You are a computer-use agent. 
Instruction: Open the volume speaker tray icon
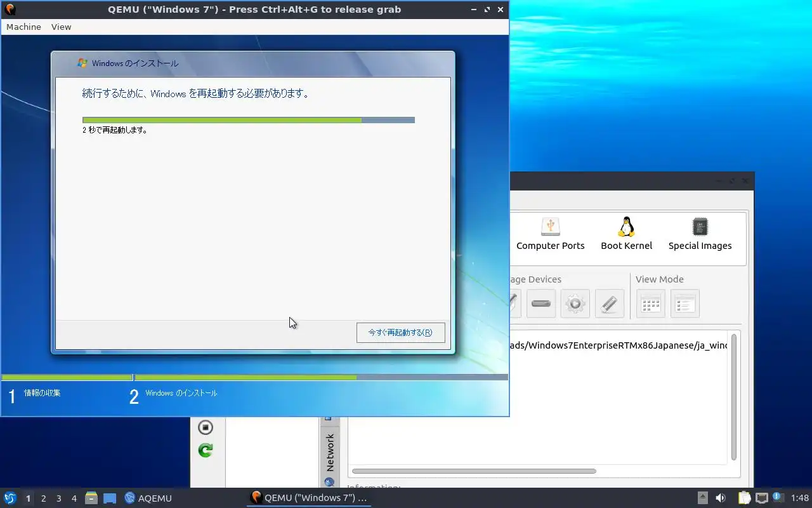click(x=721, y=498)
